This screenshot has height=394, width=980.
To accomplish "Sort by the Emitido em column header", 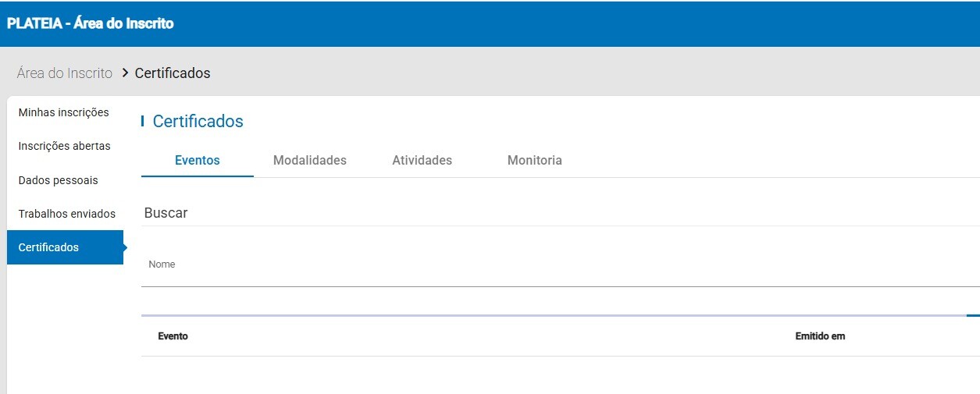I will pos(820,336).
